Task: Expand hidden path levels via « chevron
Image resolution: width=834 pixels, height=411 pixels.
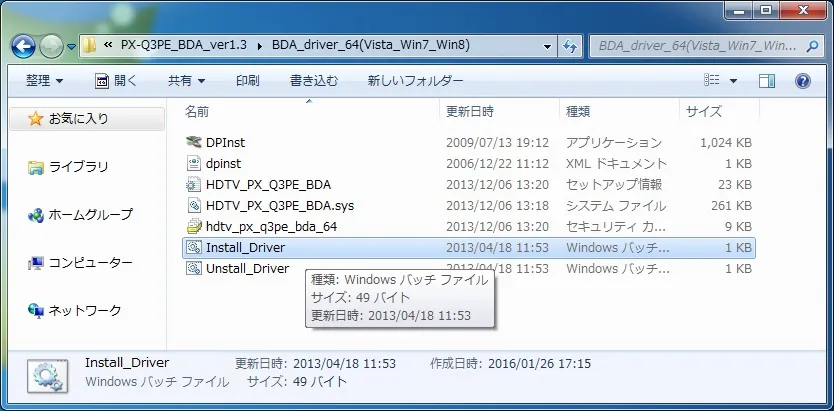Action: (x=108, y=46)
